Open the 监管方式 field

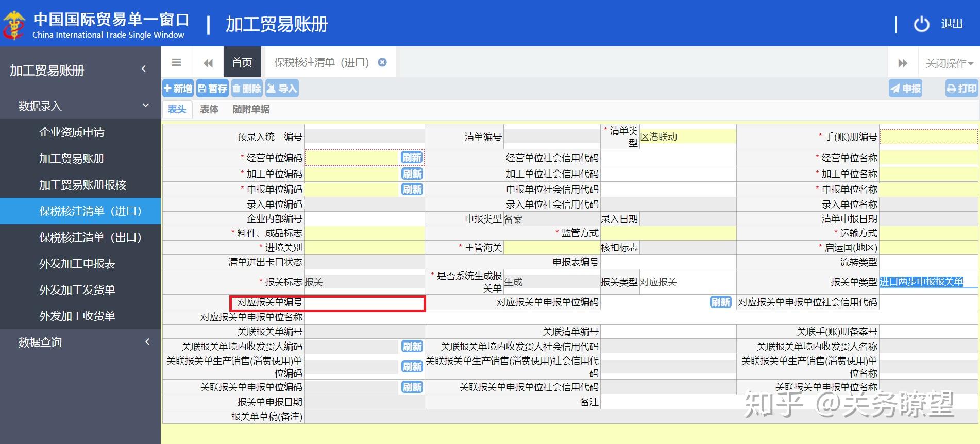click(x=668, y=233)
